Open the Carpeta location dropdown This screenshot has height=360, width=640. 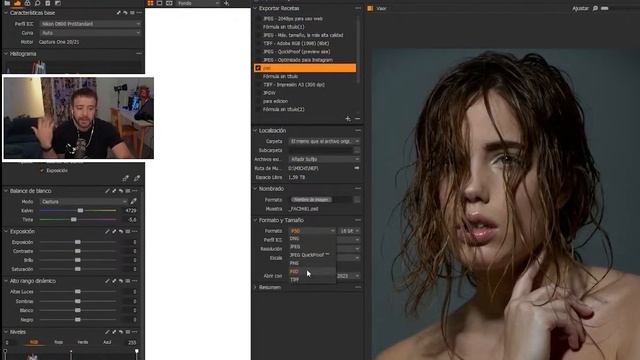tap(324, 141)
